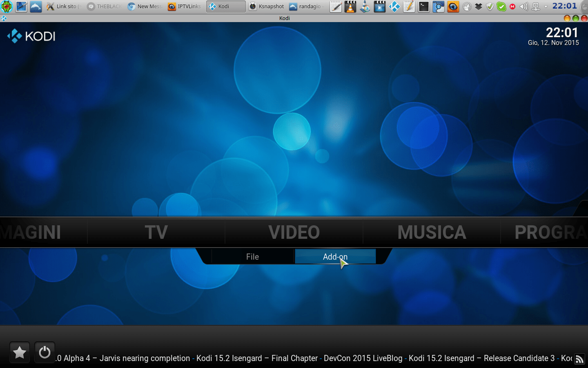Click the shield checkmark tray icon
Screen dimensions: 588x368
coord(490,7)
